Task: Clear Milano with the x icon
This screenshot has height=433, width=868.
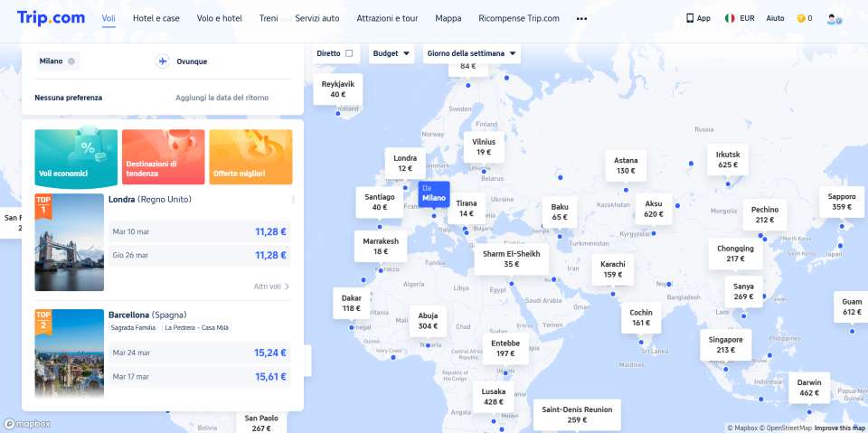Action: click(71, 61)
